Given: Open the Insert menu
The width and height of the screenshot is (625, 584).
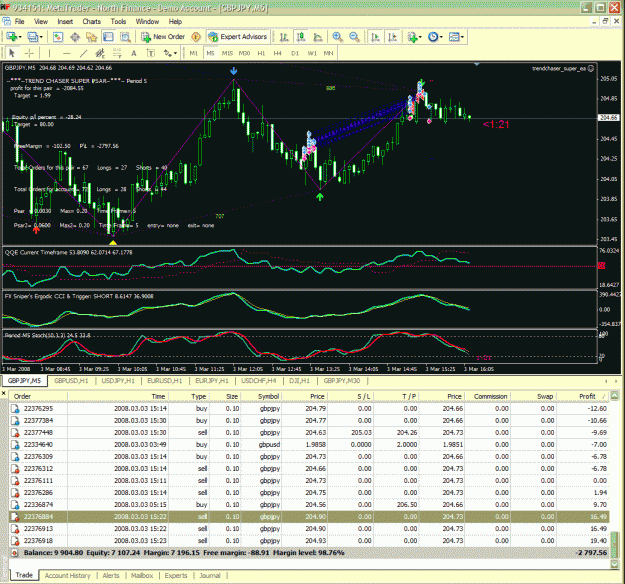Looking at the screenshot, I should coord(65,22).
